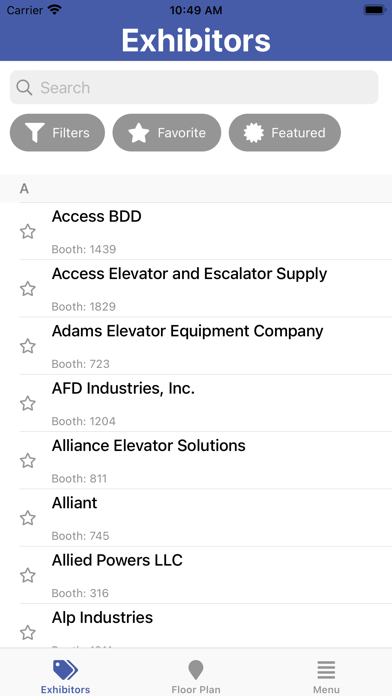Screen dimensions: 392x696
Task: Mark AFD Industries, Inc. as favorite
Action: (28, 403)
